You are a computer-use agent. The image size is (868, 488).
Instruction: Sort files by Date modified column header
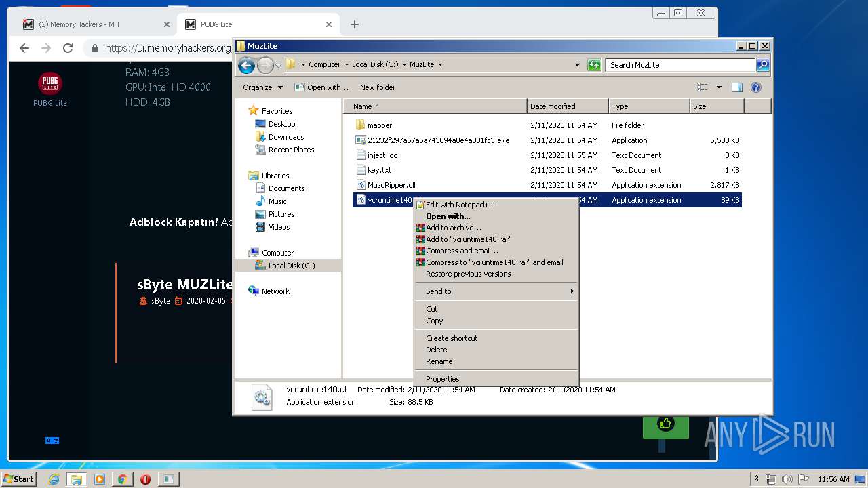click(568, 106)
